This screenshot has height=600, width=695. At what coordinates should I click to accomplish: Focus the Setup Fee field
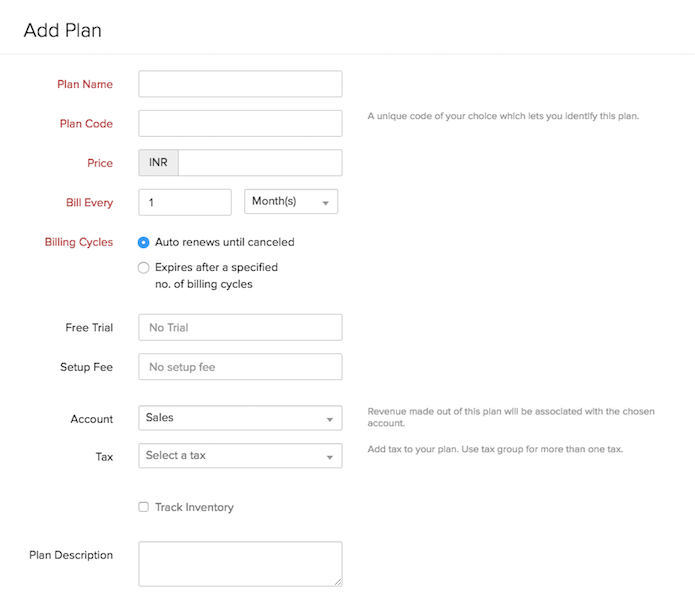[x=240, y=367]
